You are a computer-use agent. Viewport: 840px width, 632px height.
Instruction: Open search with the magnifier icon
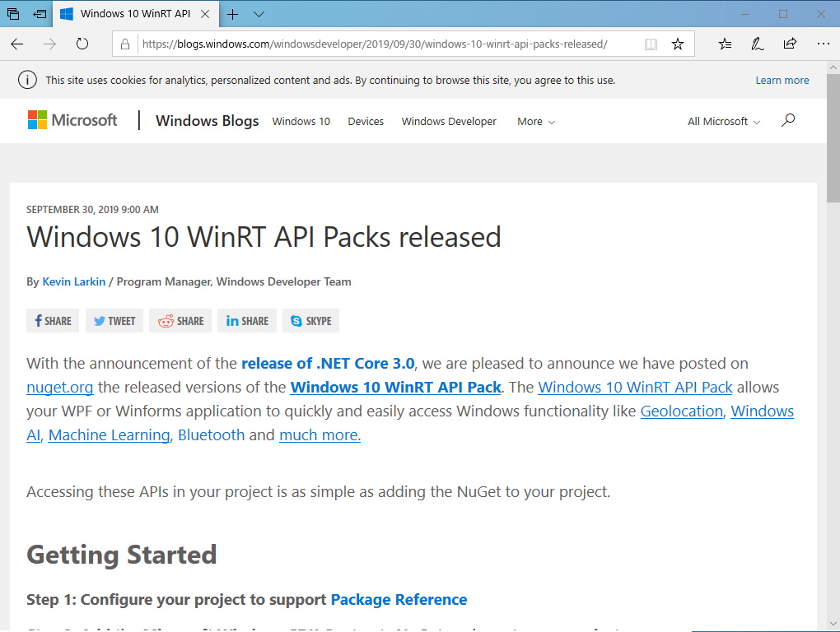[787, 120]
